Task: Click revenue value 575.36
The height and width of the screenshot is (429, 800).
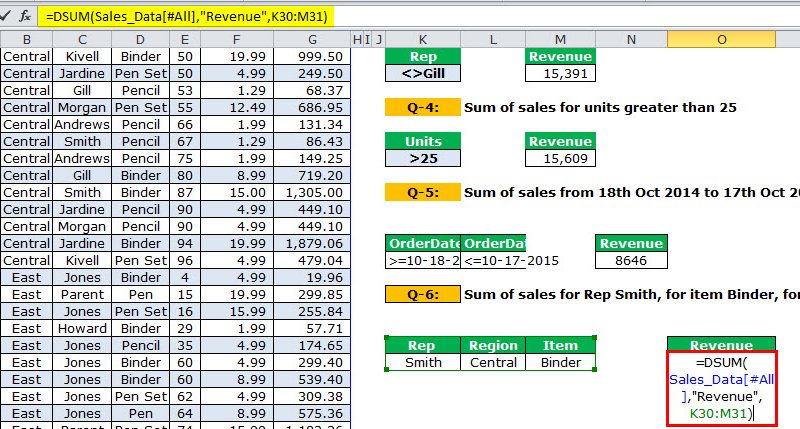Action: click(x=312, y=413)
